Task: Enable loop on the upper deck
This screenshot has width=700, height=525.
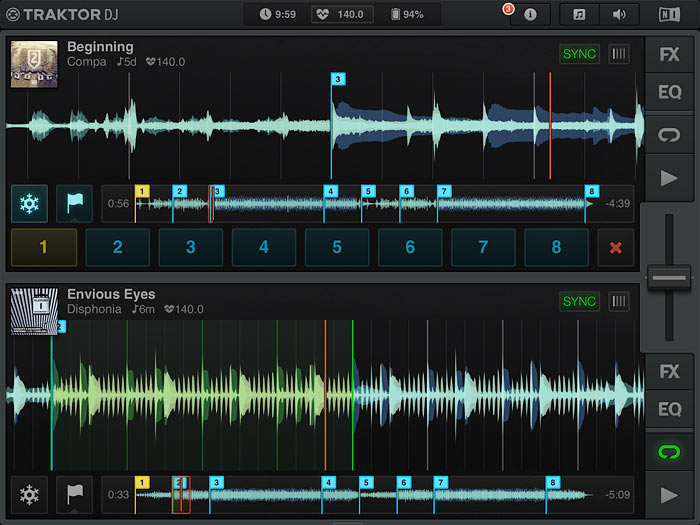Action: tap(669, 134)
